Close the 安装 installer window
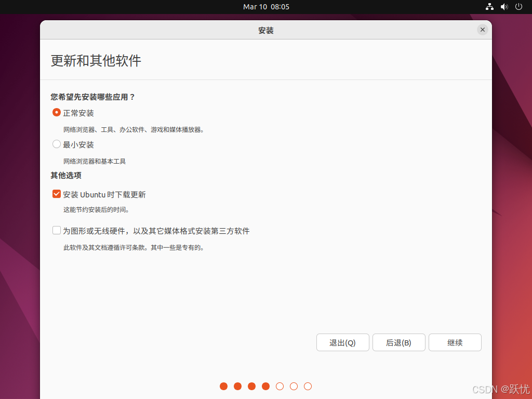Image resolution: width=532 pixels, height=399 pixels. coord(483,30)
